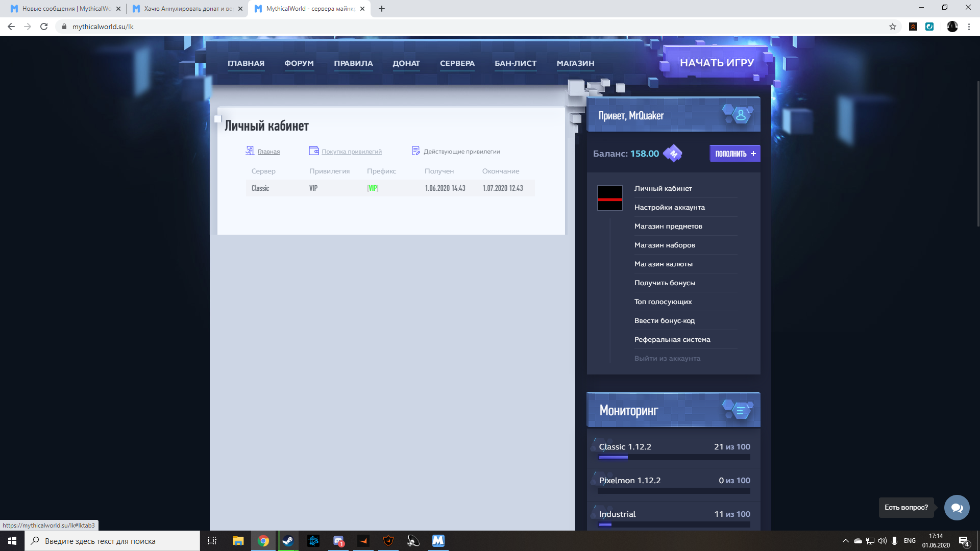Click the volume speaker tray icon

pyautogui.click(x=882, y=541)
